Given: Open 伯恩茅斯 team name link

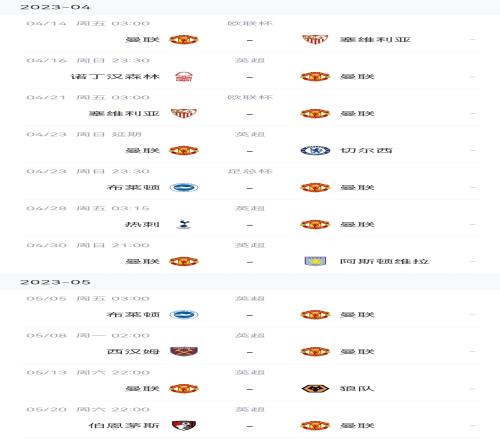Looking at the screenshot, I should pyautogui.click(x=124, y=426).
